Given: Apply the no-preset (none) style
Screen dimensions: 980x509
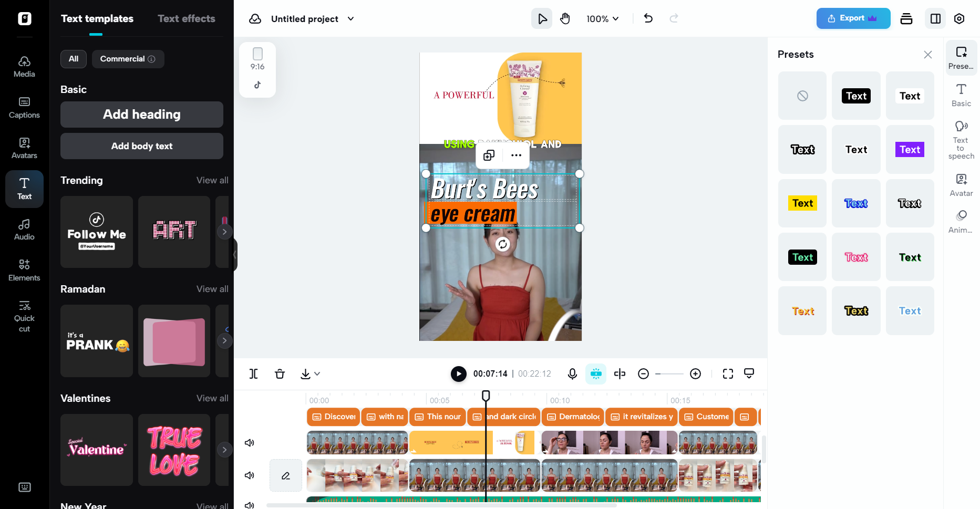Looking at the screenshot, I should [x=802, y=96].
